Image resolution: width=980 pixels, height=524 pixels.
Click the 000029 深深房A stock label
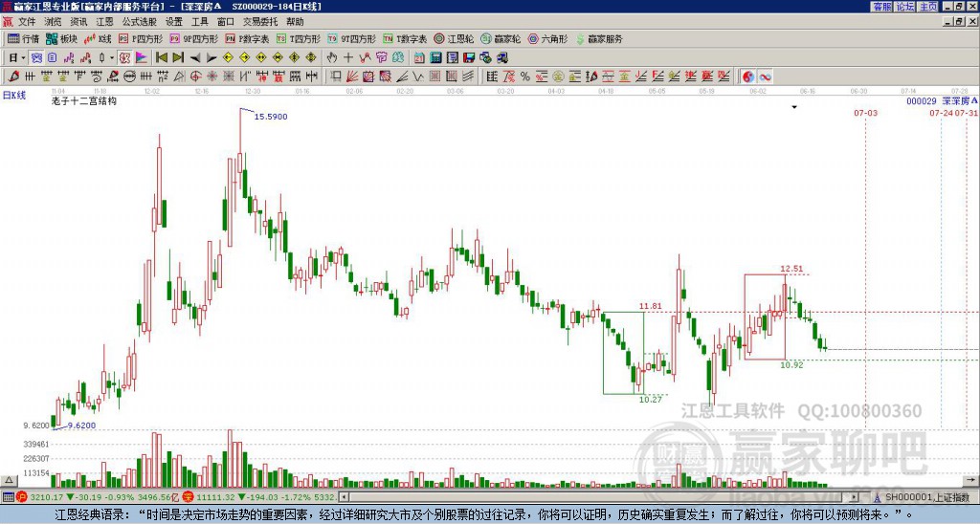[x=942, y=100]
